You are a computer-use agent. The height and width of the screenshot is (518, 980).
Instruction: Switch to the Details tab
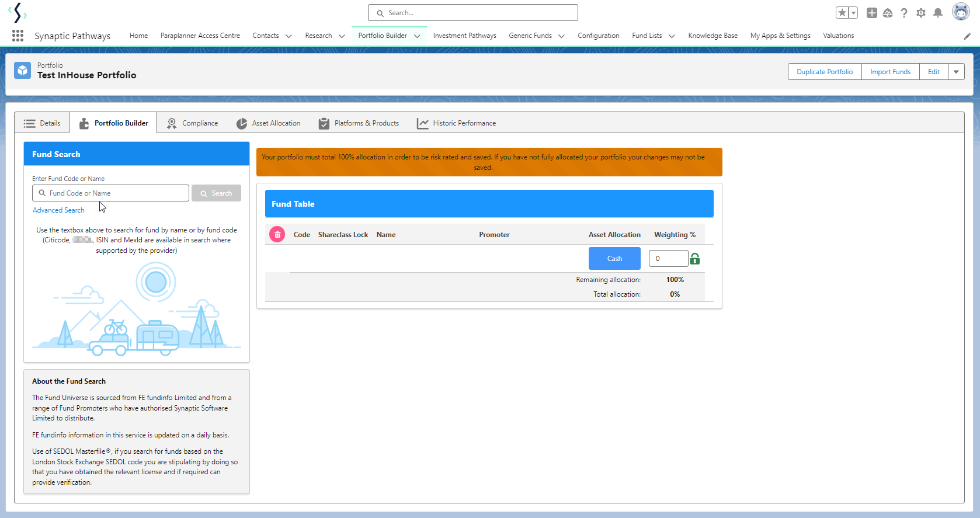tap(42, 123)
